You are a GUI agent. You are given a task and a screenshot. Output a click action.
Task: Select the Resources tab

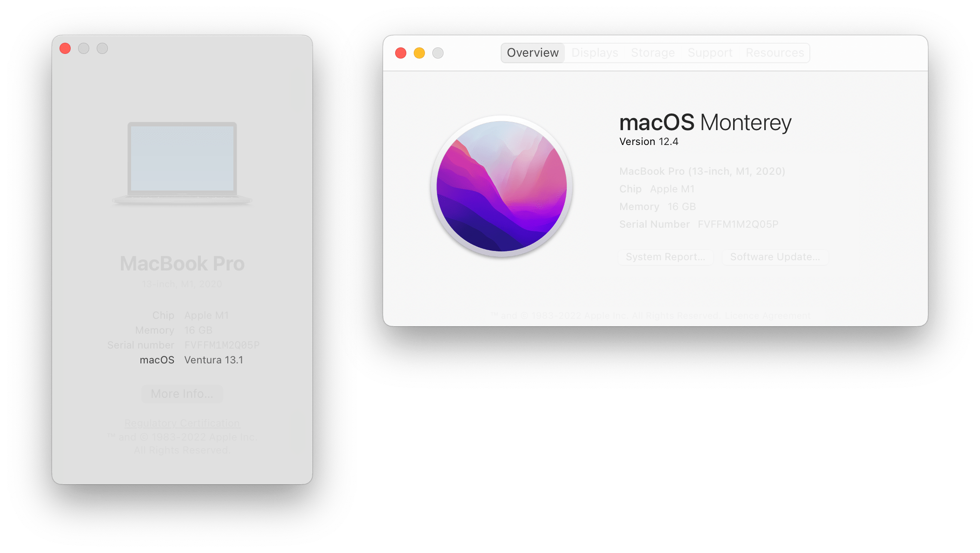coord(775,53)
